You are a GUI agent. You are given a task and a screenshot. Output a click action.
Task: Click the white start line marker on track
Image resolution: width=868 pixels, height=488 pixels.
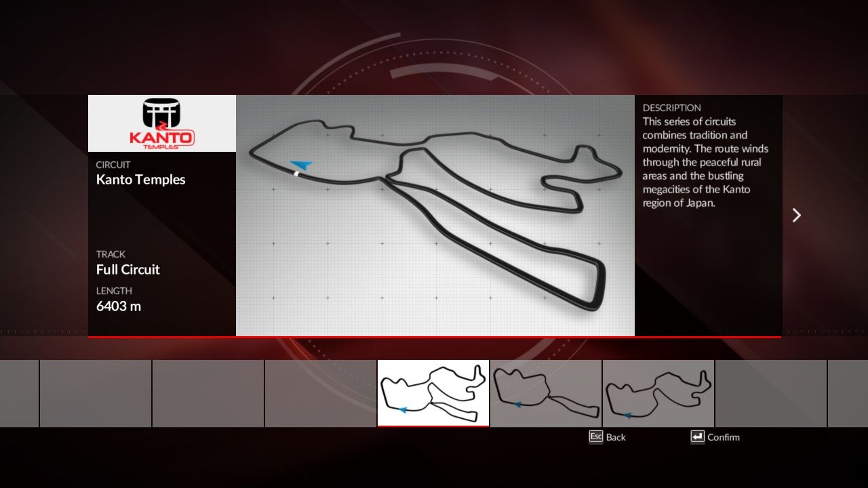(x=296, y=174)
